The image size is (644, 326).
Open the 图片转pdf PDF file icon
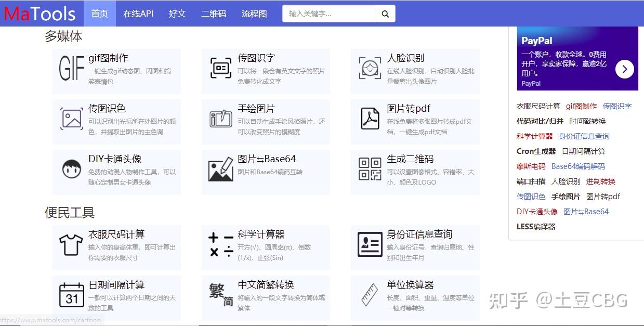pyautogui.click(x=370, y=118)
